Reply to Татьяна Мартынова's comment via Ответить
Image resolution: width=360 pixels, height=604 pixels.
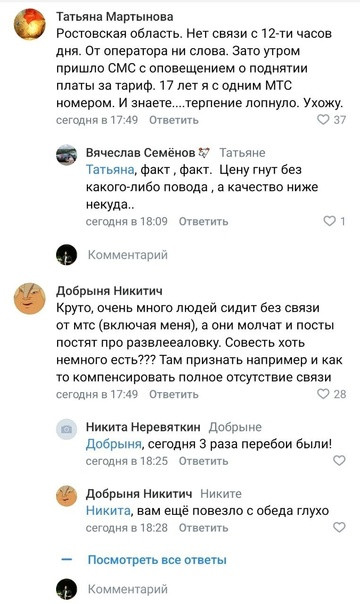(x=174, y=120)
